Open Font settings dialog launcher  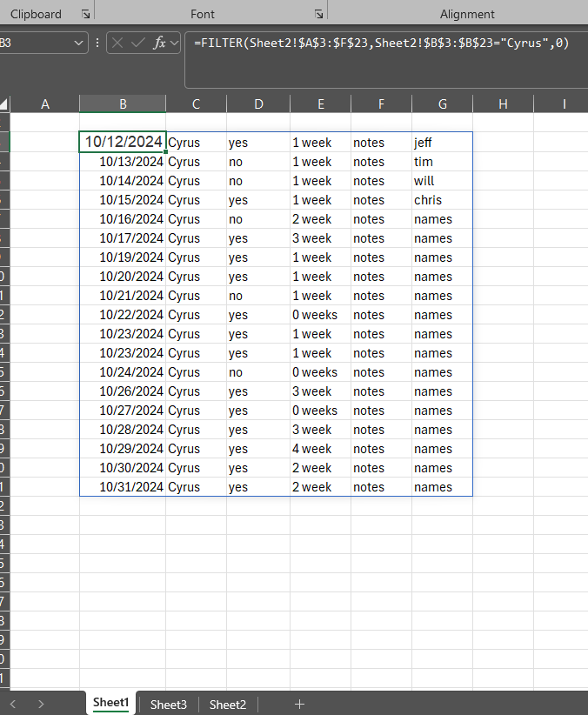click(319, 14)
